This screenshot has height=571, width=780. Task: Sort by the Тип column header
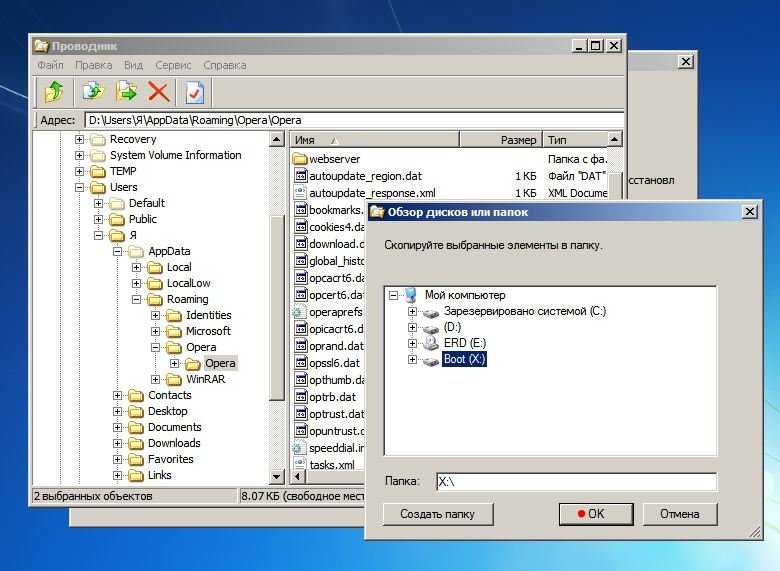[575, 140]
